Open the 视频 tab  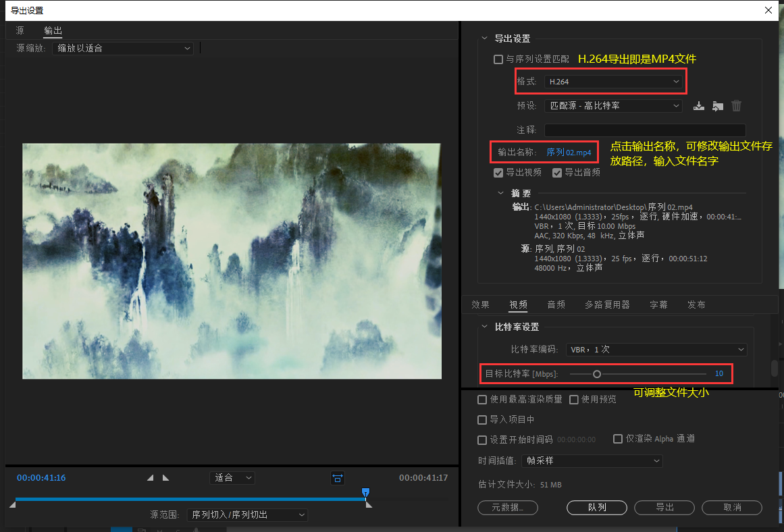click(518, 304)
